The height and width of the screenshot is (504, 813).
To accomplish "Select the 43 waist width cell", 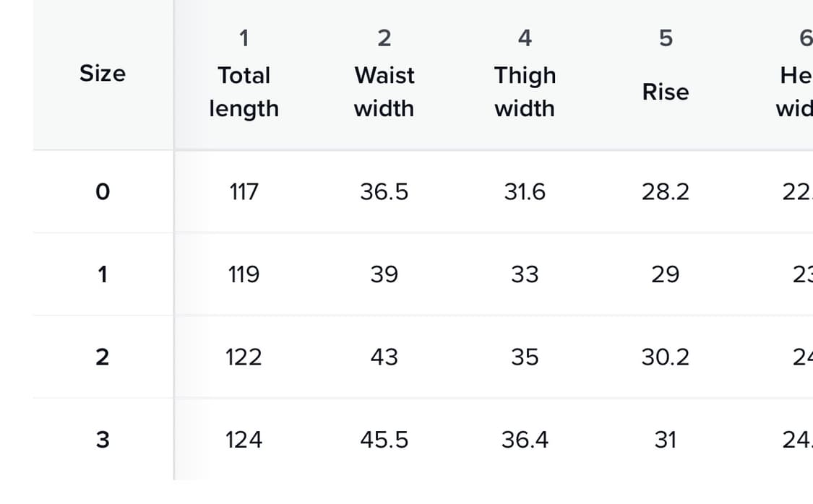I will [x=384, y=357].
